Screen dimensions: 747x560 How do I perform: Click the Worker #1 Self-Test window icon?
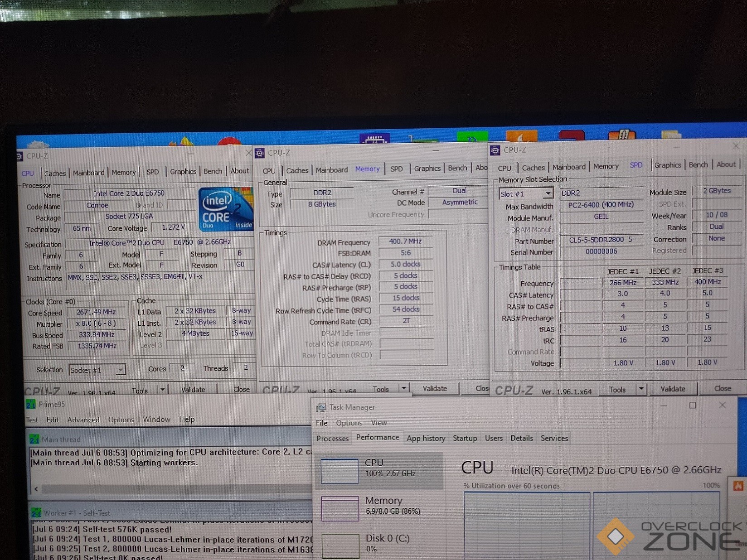point(36,512)
